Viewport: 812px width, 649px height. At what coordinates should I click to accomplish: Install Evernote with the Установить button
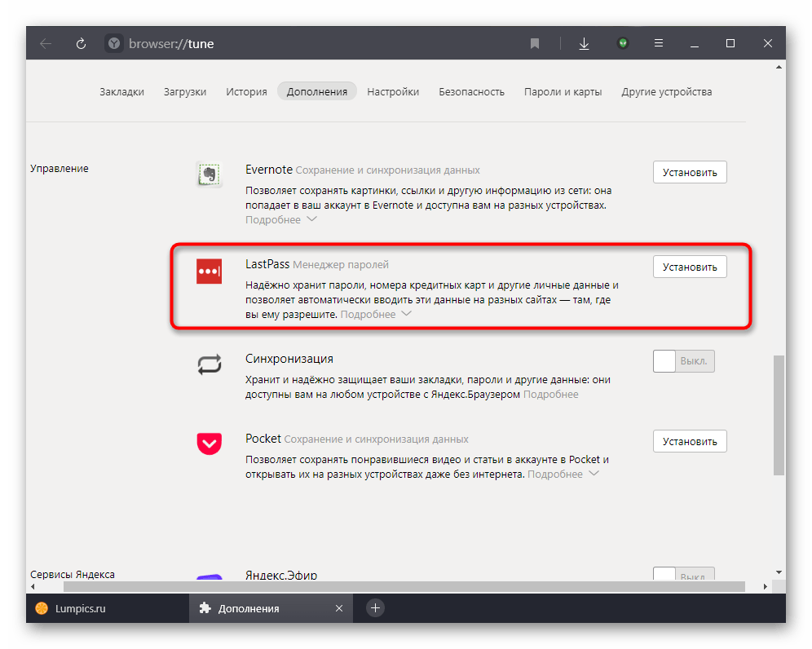point(690,172)
